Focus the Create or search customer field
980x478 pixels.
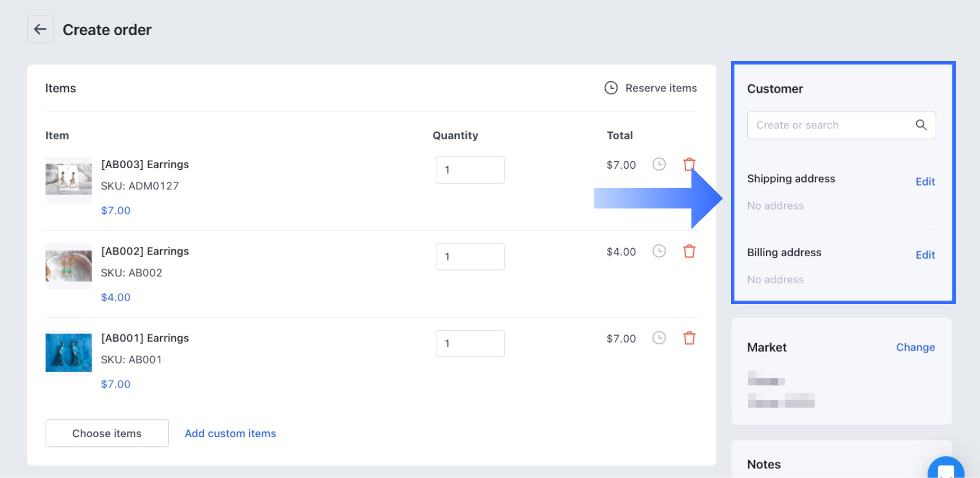tap(830, 125)
